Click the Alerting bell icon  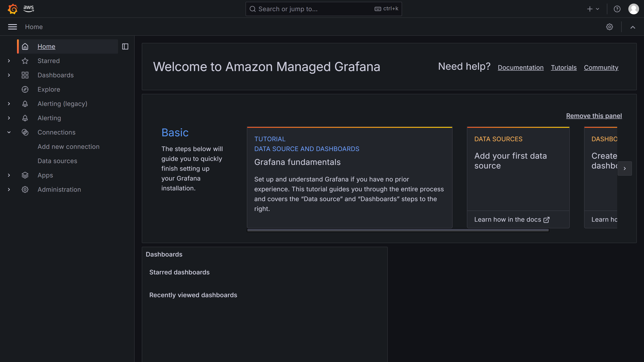(x=25, y=118)
